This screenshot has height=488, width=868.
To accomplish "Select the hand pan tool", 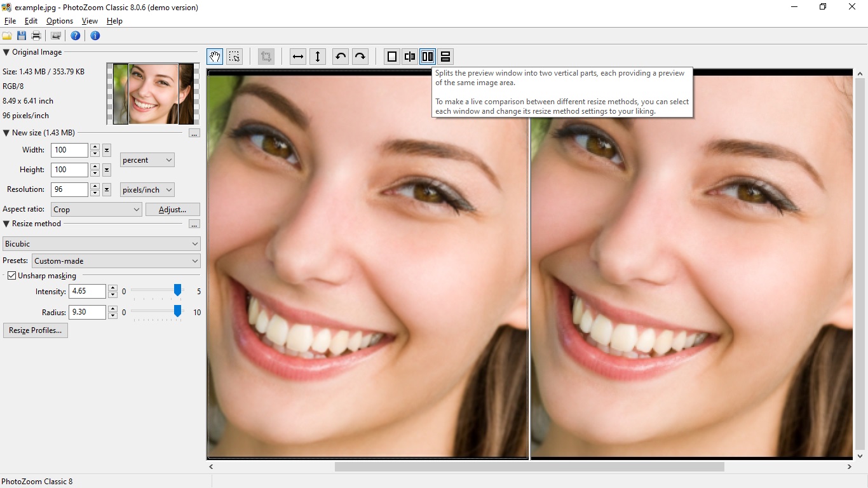I will pos(215,57).
